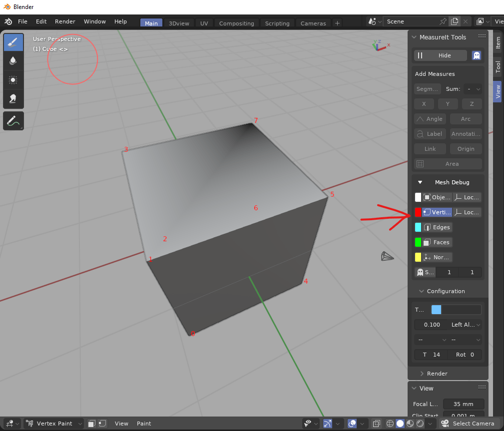Viewport: 504px width, 431px height.
Task: Click the MeasureIt ghost icon button
Action: (477, 55)
